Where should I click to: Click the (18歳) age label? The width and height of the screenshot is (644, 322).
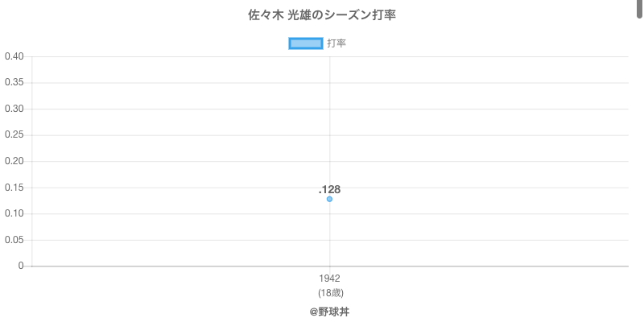(329, 292)
